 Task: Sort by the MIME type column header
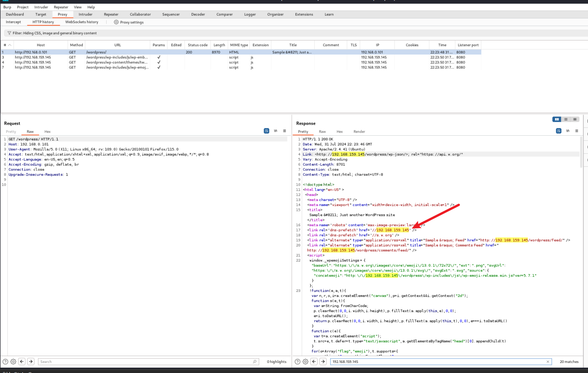point(239,45)
